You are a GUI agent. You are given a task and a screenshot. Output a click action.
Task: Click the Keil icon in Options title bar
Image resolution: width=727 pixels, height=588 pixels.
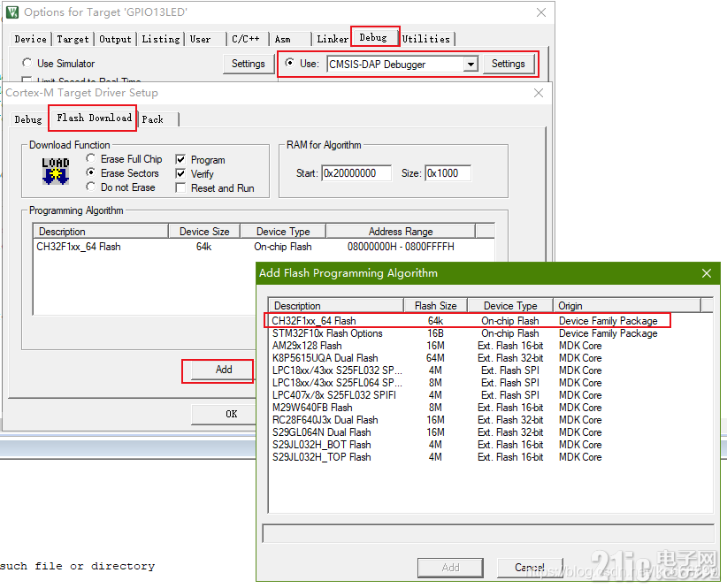pyautogui.click(x=12, y=12)
